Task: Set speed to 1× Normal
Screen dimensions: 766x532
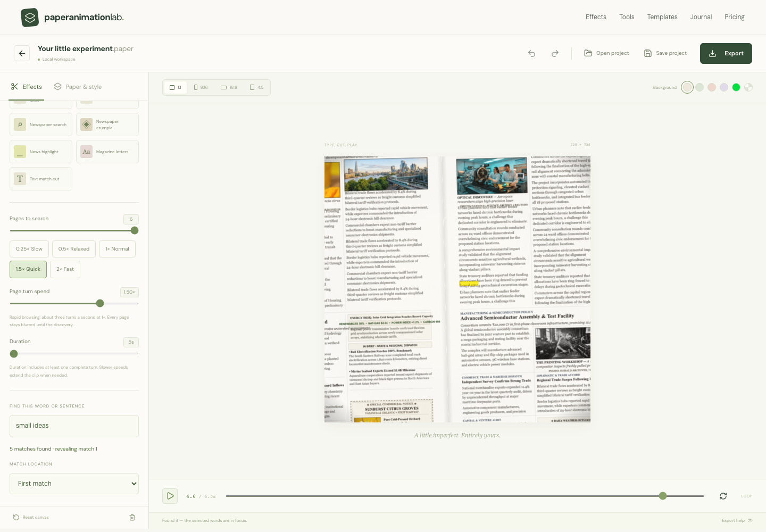Action: click(117, 249)
